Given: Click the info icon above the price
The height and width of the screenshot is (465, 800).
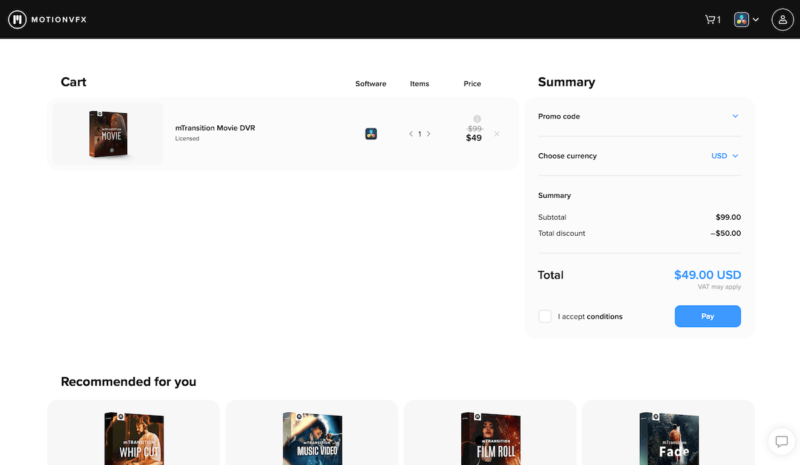Looking at the screenshot, I should [x=477, y=119].
